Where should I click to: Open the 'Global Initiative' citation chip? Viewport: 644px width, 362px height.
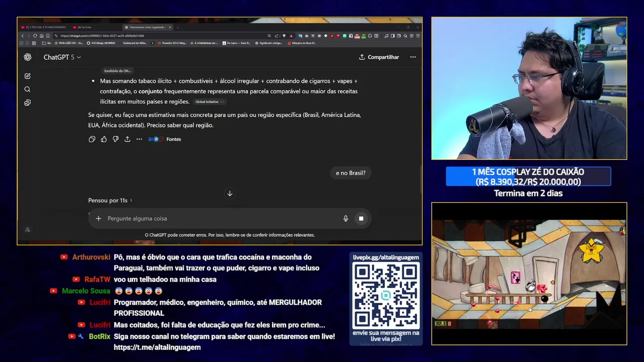(x=209, y=102)
